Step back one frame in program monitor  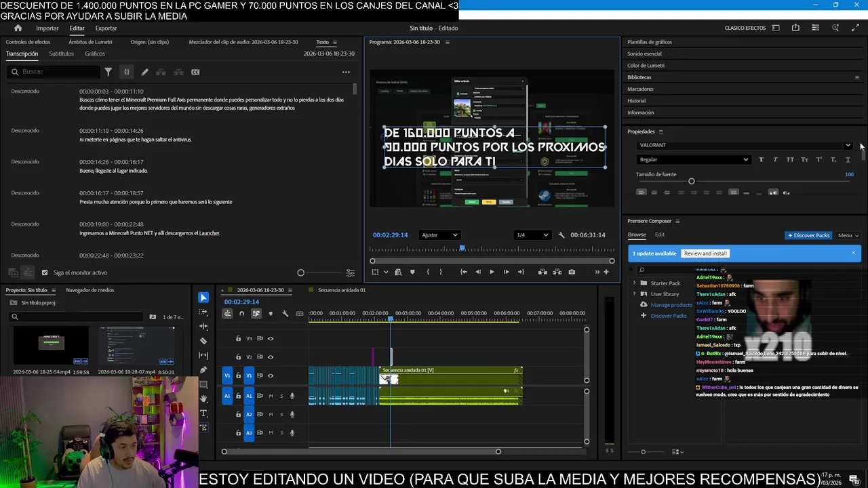(478, 272)
